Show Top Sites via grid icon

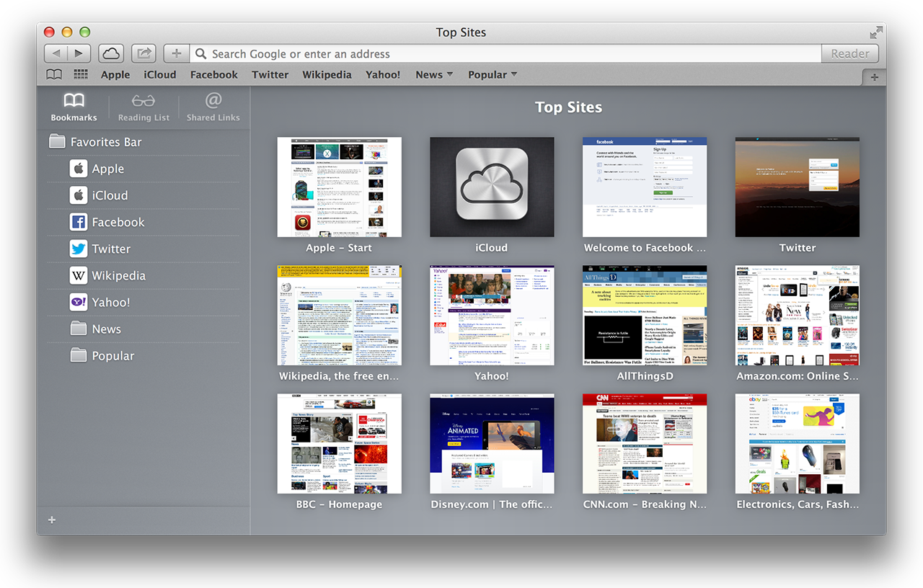81,74
